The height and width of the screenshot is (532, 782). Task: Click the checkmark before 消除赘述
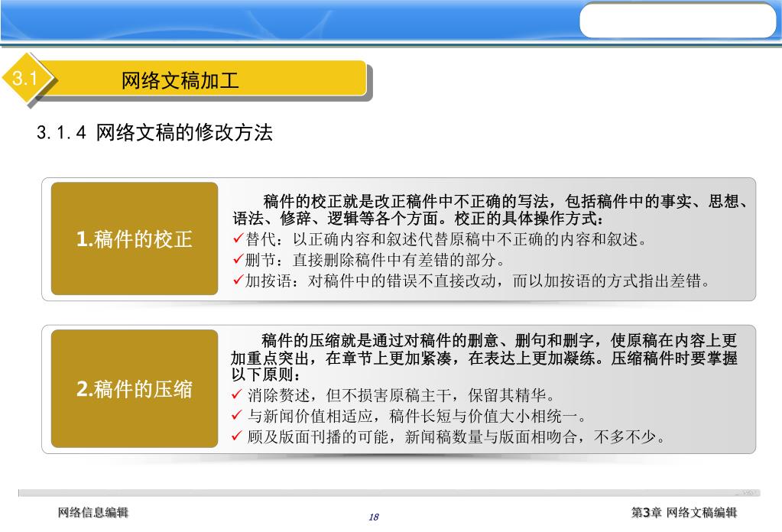click(238, 396)
